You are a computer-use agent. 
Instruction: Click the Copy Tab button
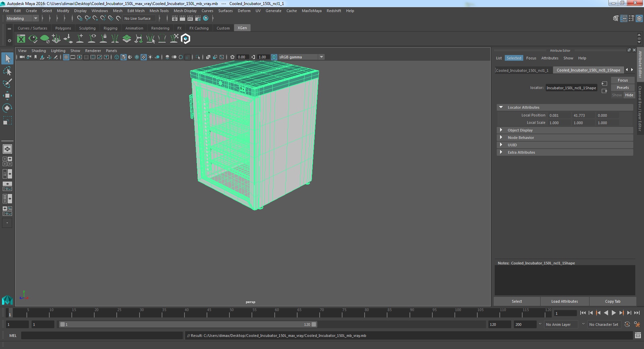click(612, 301)
